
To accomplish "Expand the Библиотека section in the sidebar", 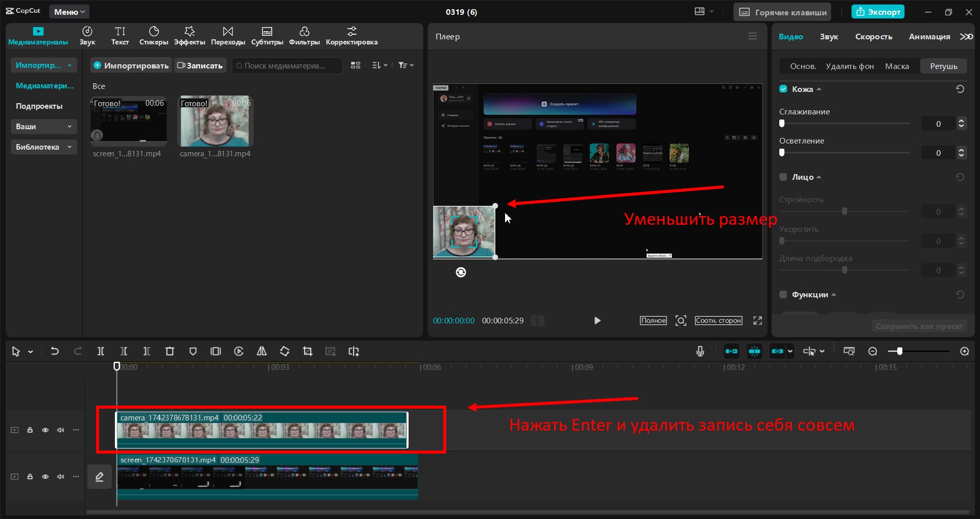I will coord(44,147).
